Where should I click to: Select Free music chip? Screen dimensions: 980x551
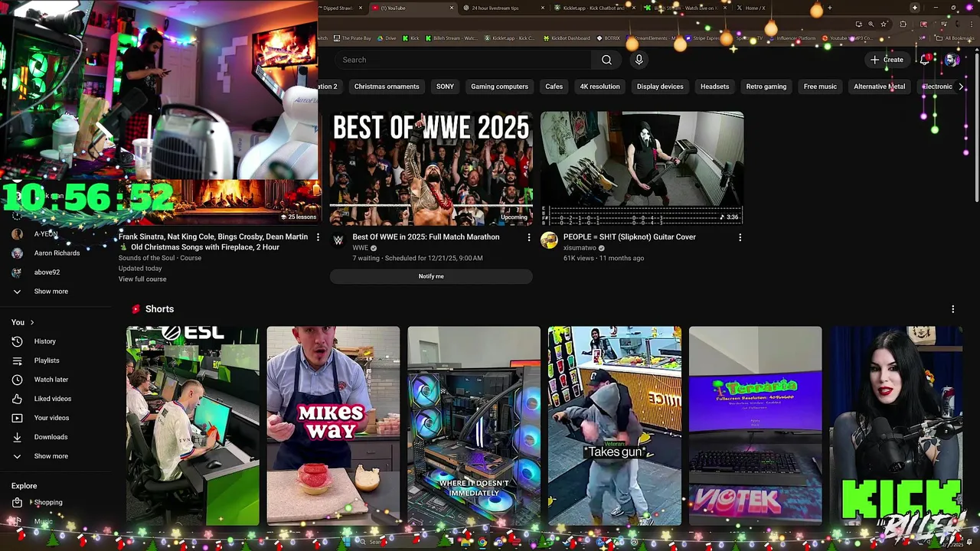(x=820, y=86)
